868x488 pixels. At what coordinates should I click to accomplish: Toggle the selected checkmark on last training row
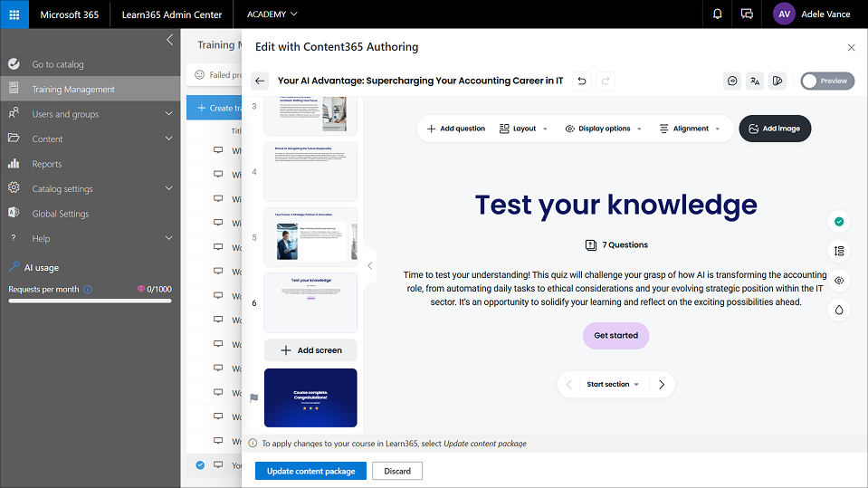pyautogui.click(x=200, y=465)
